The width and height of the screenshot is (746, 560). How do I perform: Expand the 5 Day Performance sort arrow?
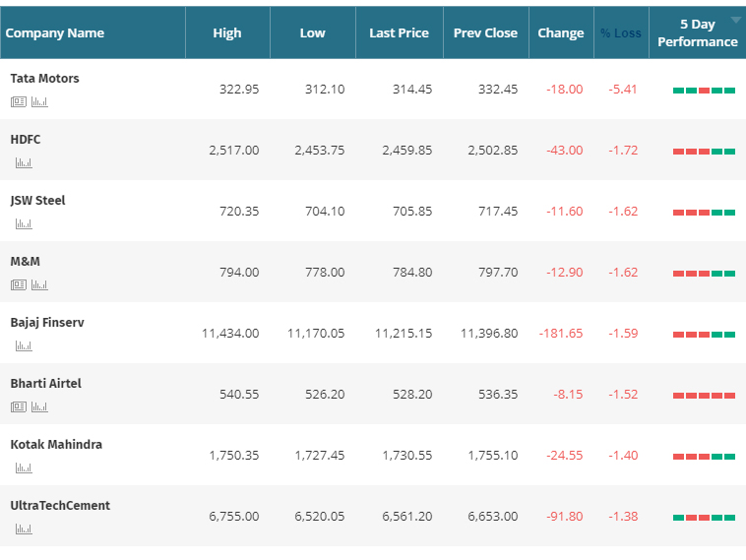point(735,21)
